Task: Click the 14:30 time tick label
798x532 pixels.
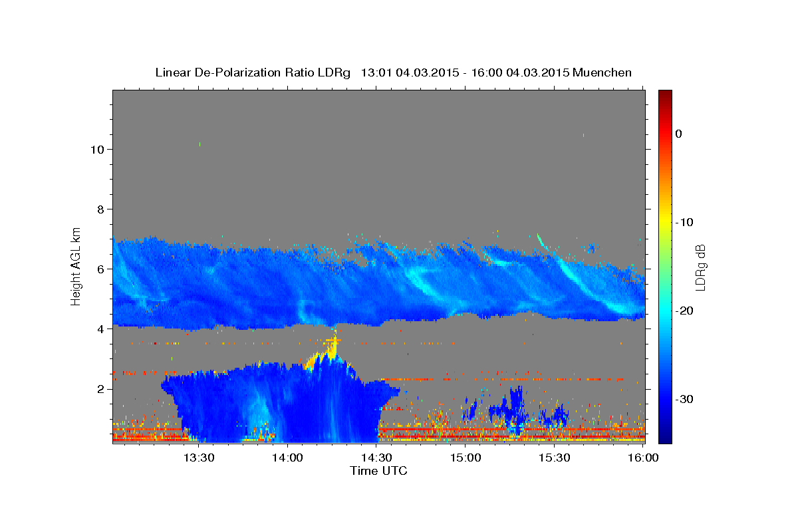Action: (x=376, y=458)
